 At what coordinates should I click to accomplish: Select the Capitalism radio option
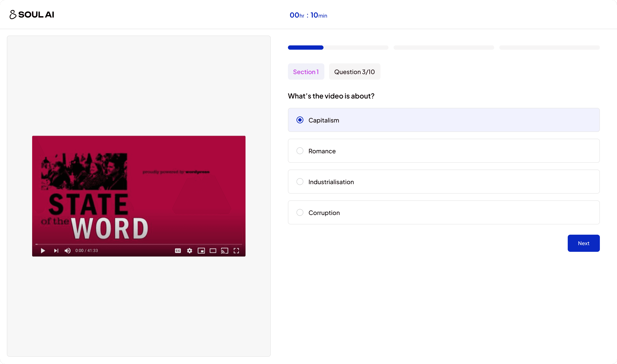[x=300, y=120]
